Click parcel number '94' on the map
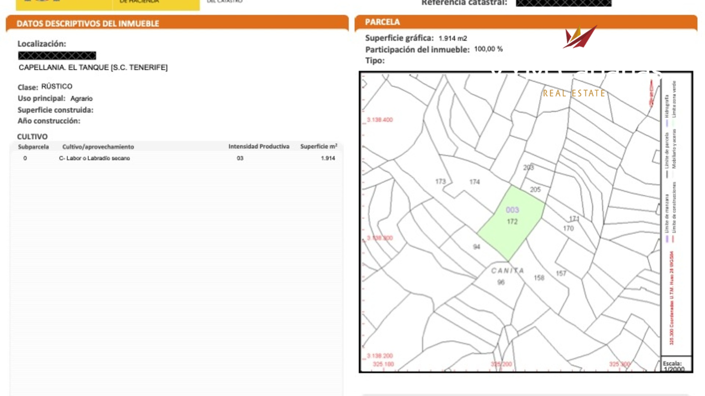The height and width of the screenshot is (396, 705). (477, 247)
